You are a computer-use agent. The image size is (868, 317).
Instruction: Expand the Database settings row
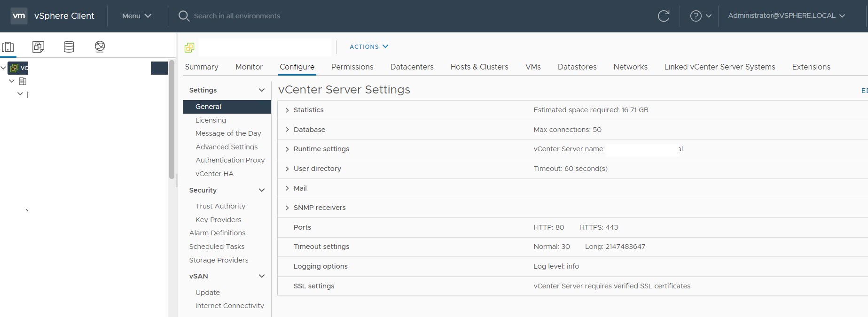(x=287, y=130)
